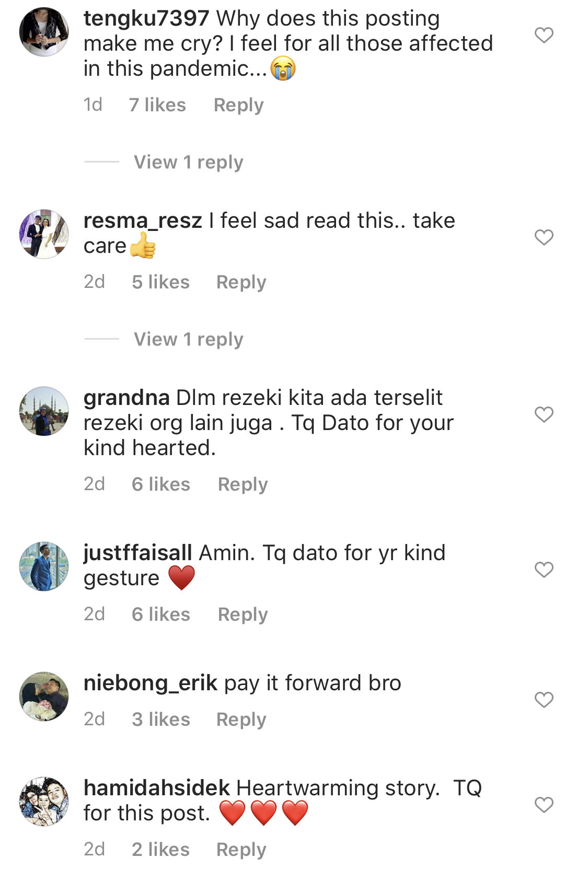Screen dimensions: 588x881
Task: Reply to tengku7397's comment
Action: [x=238, y=105]
